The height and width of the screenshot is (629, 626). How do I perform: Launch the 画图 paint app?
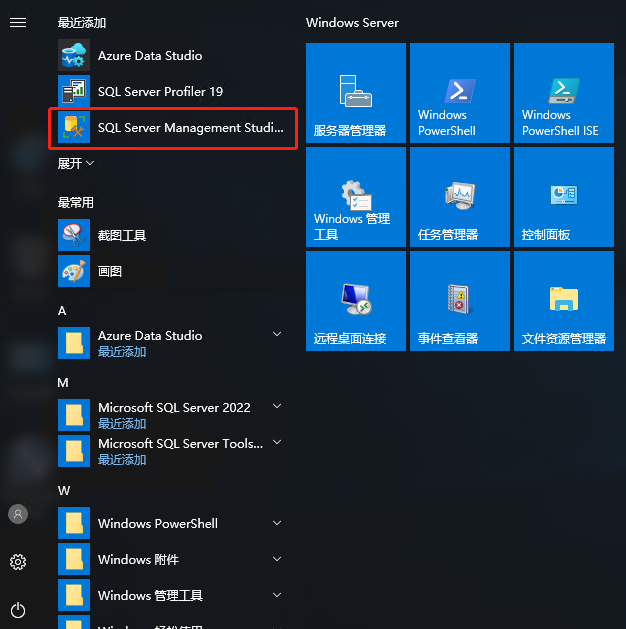point(172,271)
